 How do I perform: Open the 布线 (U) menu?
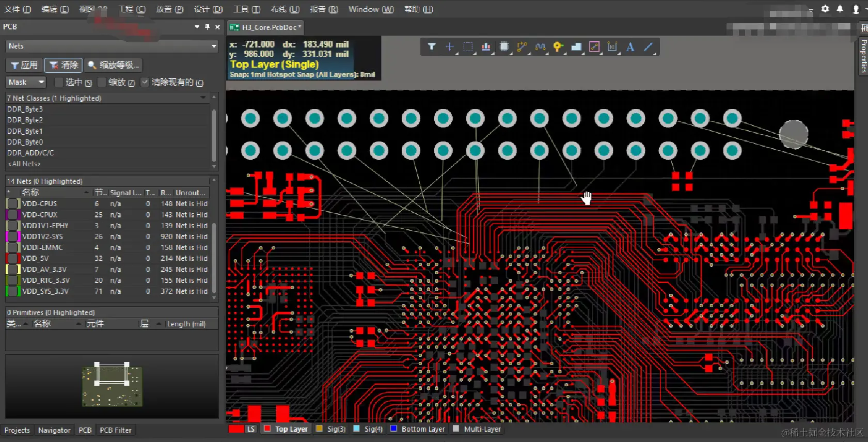[x=285, y=9]
